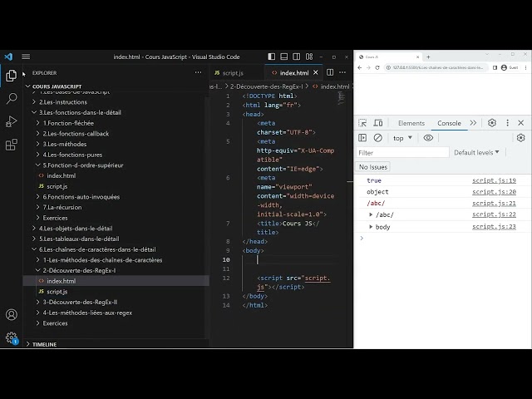Select the DevTools Console tab

pos(449,123)
